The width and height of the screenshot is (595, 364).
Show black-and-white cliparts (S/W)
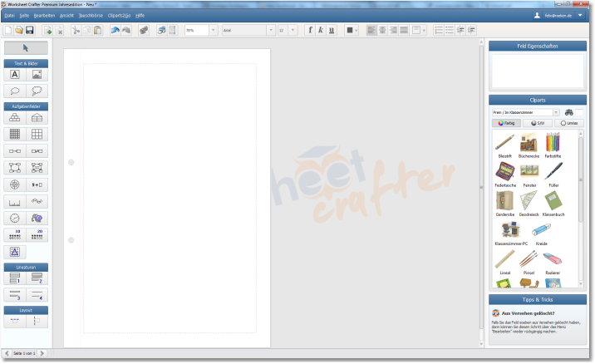[538, 123]
